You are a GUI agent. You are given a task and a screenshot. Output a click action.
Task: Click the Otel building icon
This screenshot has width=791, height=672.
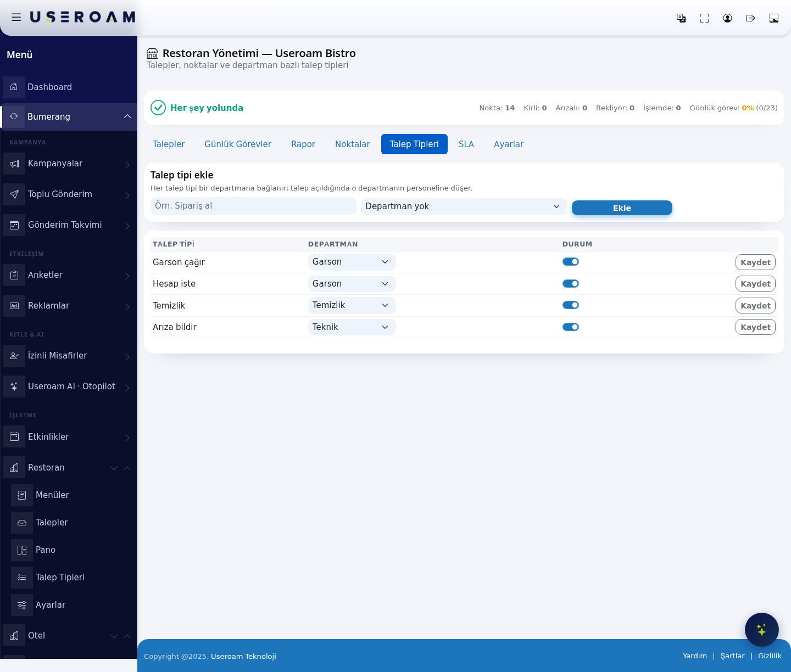pyautogui.click(x=14, y=636)
